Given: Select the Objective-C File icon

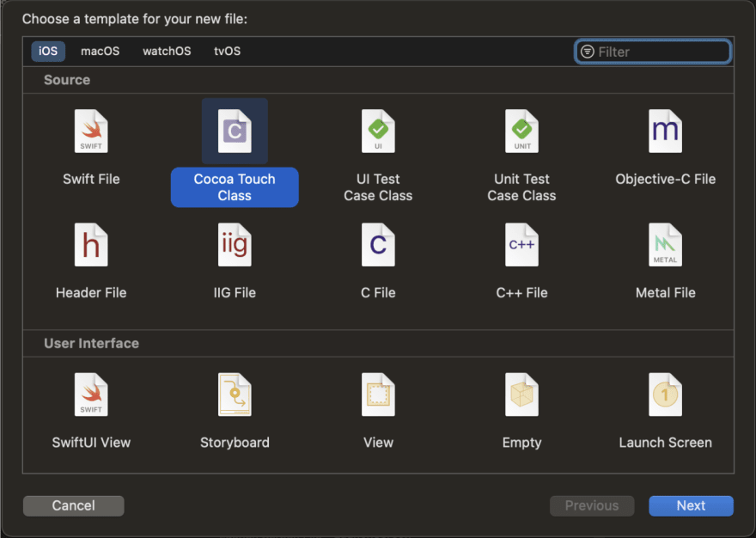Looking at the screenshot, I should tap(665, 131).
